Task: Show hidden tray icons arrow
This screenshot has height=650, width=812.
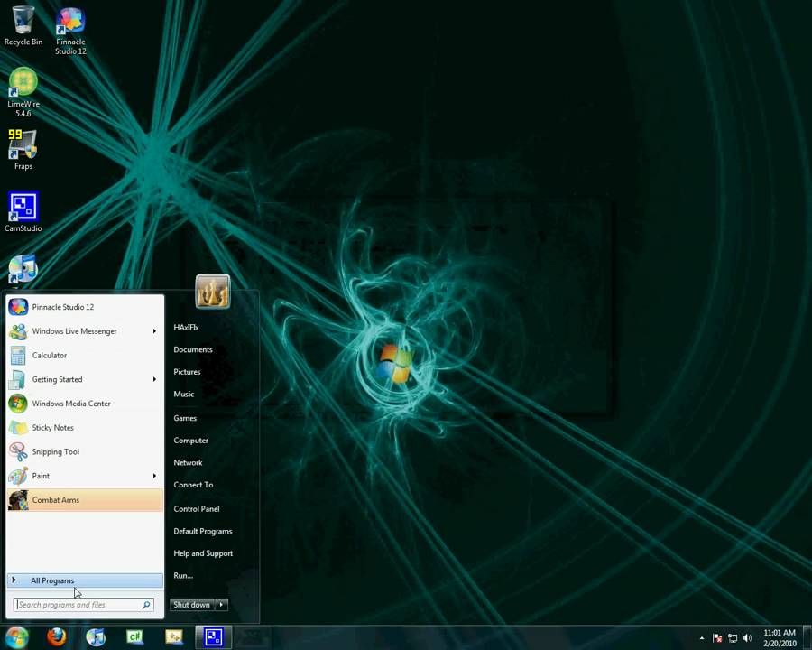Action: coord(702,638)
